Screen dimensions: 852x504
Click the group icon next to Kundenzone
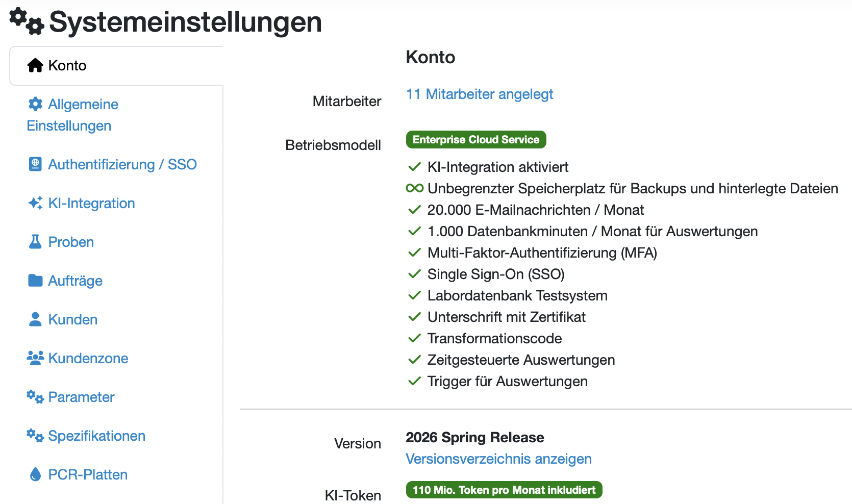pos(35,358)
